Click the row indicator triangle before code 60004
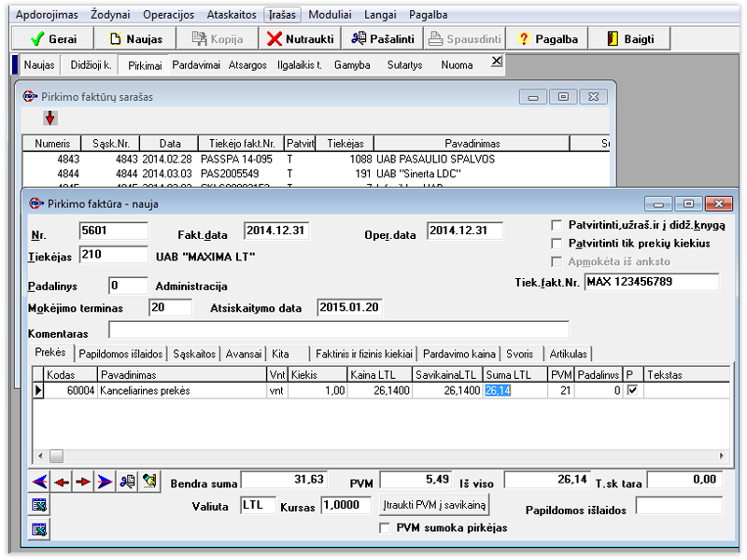Screen dimensions: 747x560 [x=38, y=390]
